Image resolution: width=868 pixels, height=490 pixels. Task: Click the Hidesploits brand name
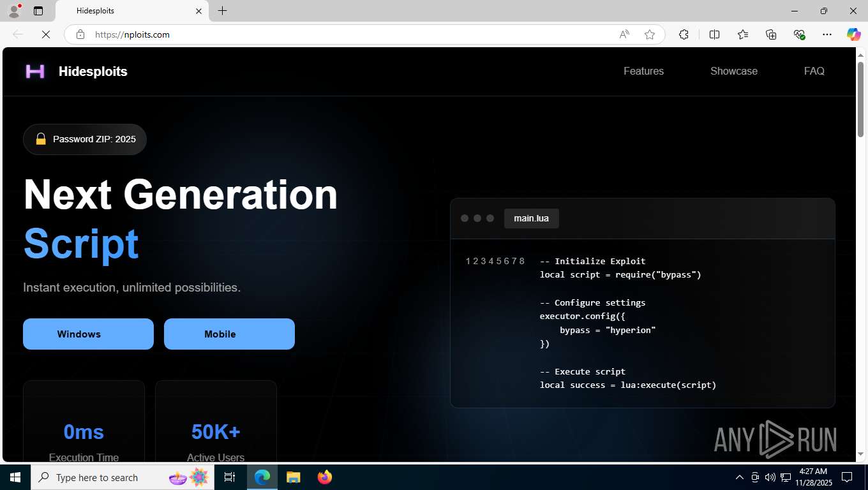tap(93, 71)
